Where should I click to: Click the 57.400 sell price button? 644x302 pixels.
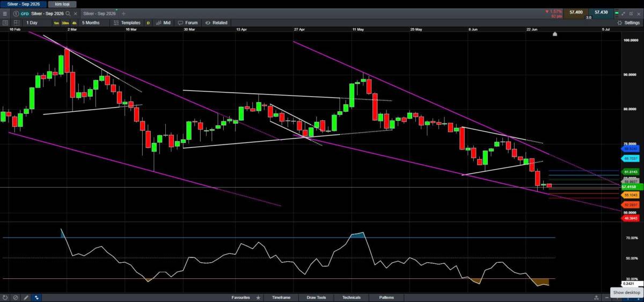pyautogui.click(x=575, y=12)
